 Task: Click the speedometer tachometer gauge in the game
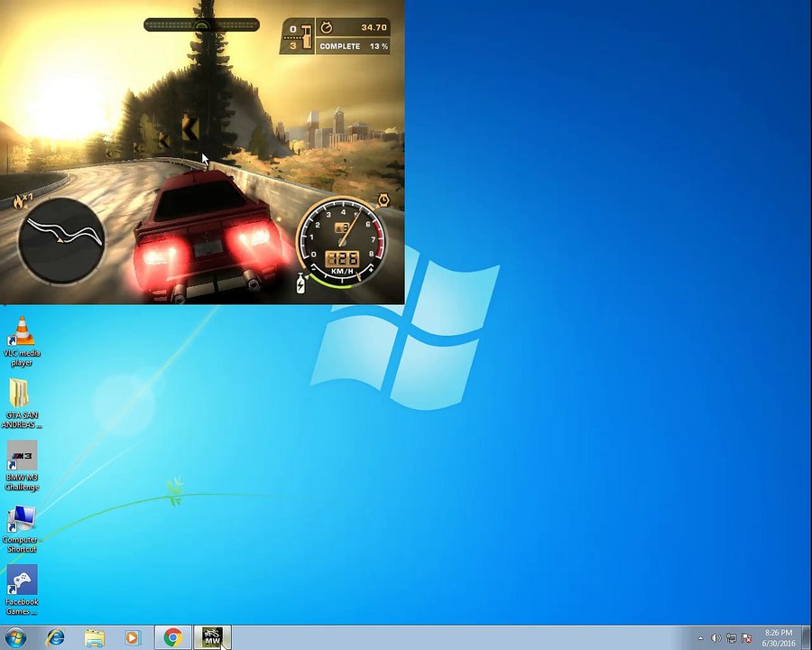click(x=342, y=240)
